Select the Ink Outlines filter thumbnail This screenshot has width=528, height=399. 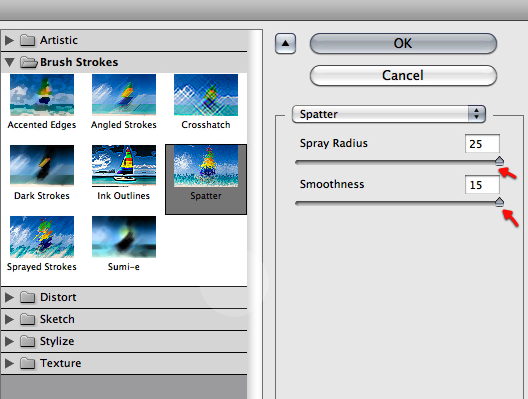(x=124, y=166)
